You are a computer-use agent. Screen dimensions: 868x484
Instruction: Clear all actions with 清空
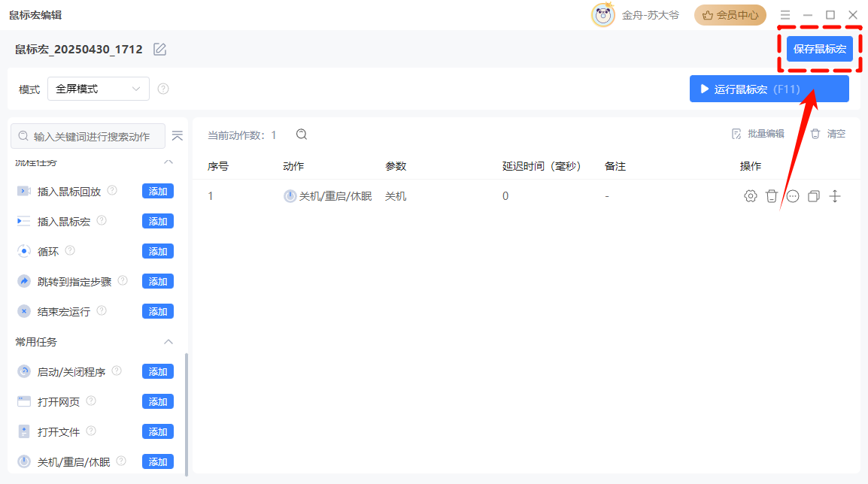pos(828,134)
